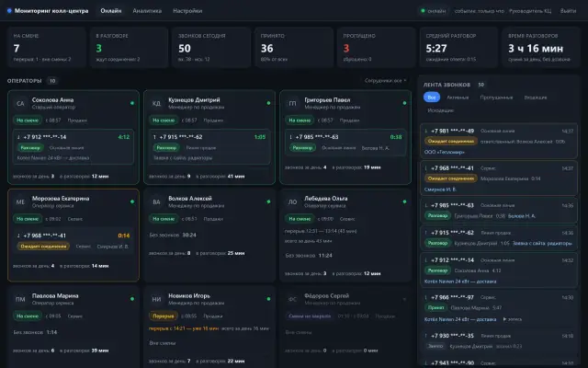The width and height of the screenshot is (588, 368).
Task: Click the green status dot on Соколова Анна card
Action: [132, 103]
